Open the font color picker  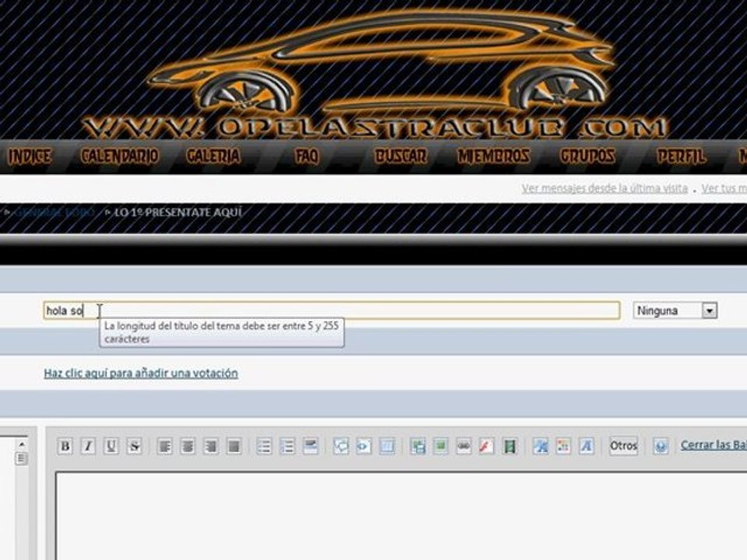point(563,446)
